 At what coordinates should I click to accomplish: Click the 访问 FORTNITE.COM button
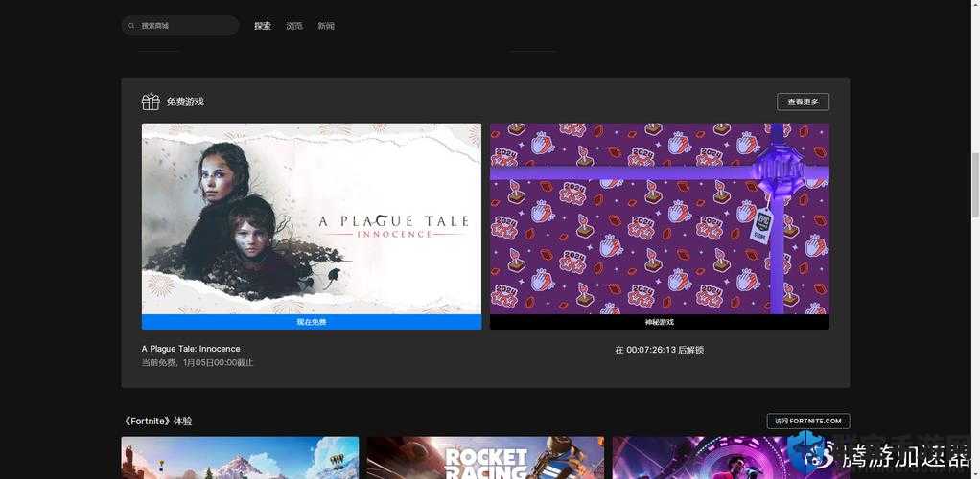pyautogui.click(x=808, y=421)
